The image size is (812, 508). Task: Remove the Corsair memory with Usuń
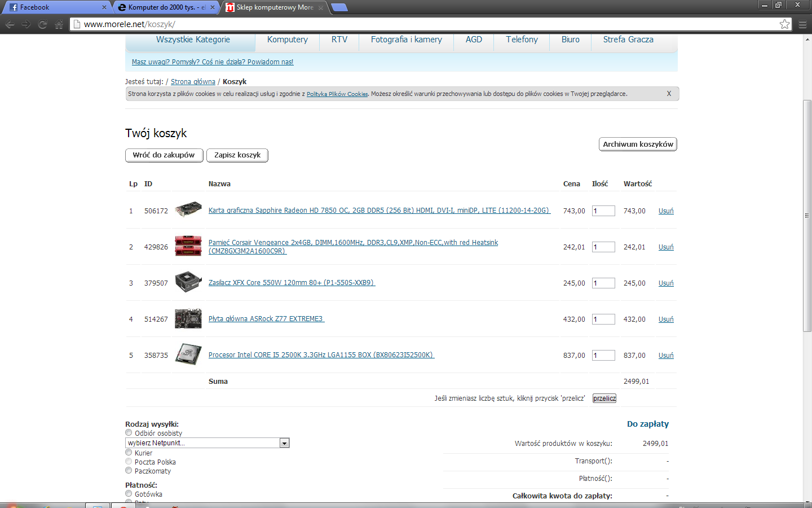pos(666,247)
